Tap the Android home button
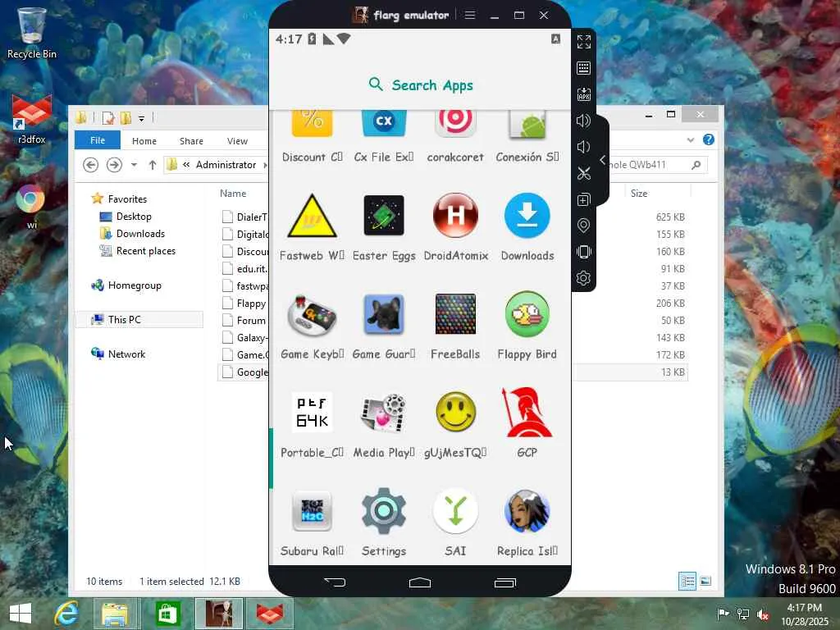The width and height of the screenshot is (840, 630). 420,582
